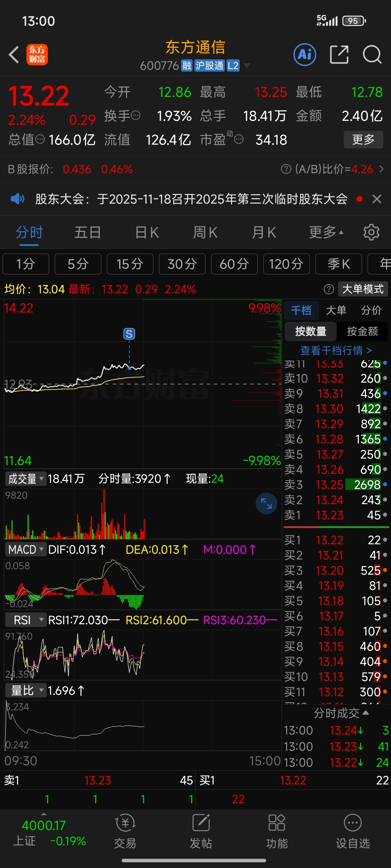Select the 120分 period

(x=286, y=264)
